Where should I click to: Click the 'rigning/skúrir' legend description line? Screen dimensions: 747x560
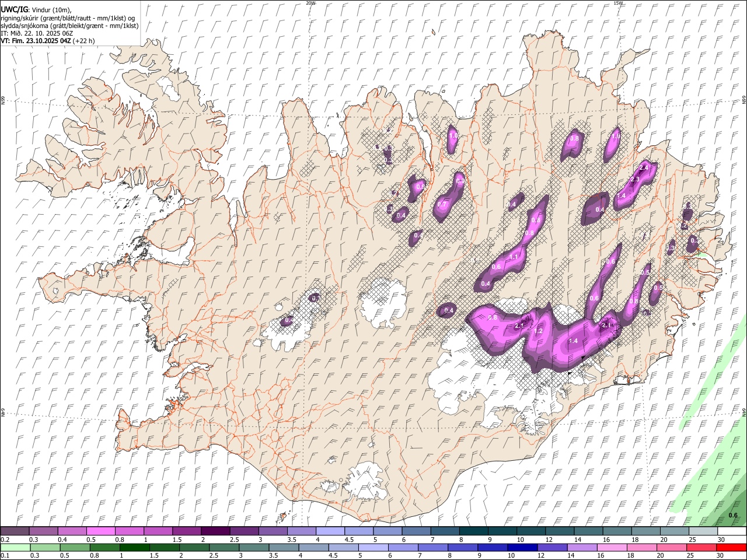pyautogui.click(x=68, y=18)
